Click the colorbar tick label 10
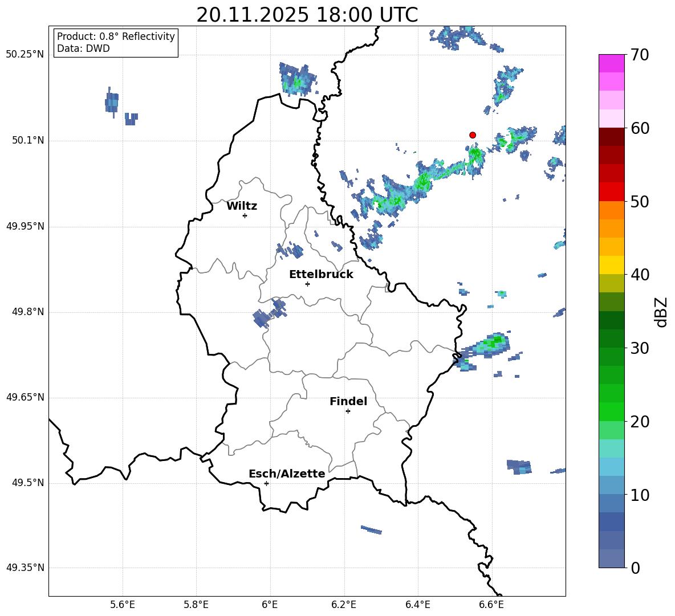The height and width of the screenshot is (616, 675). (640, 495)
